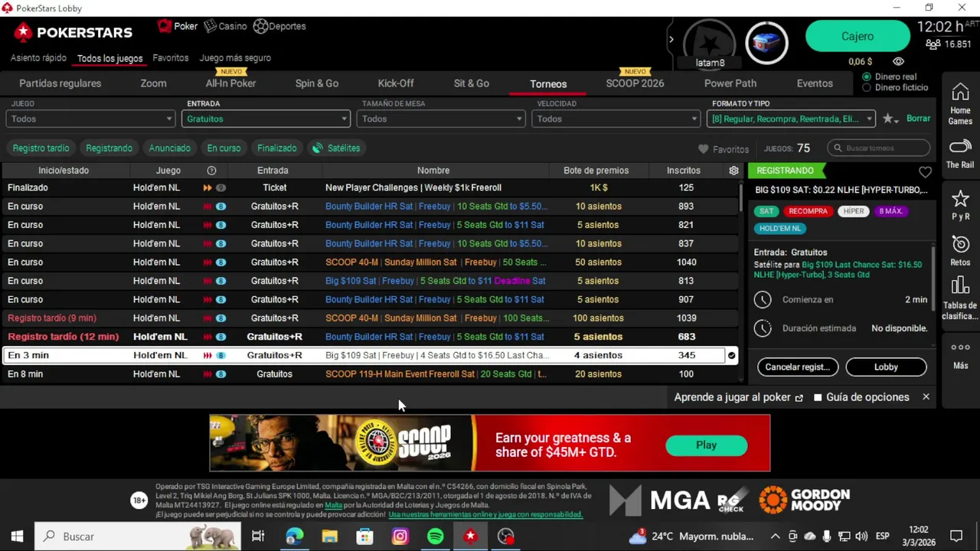980x551 pixels.
Task: Open Task View on the taskbar
Action: pos(258,536)
